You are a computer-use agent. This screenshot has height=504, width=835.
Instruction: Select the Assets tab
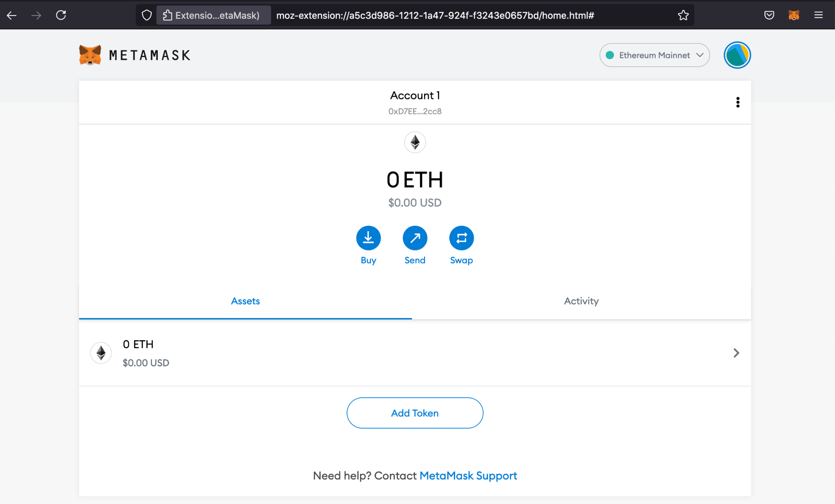(x=245, y=301)
